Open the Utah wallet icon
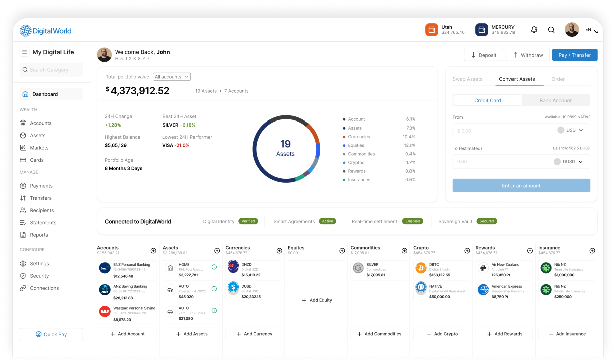Viewport: 616px width, 364px height. click(432, 30)
